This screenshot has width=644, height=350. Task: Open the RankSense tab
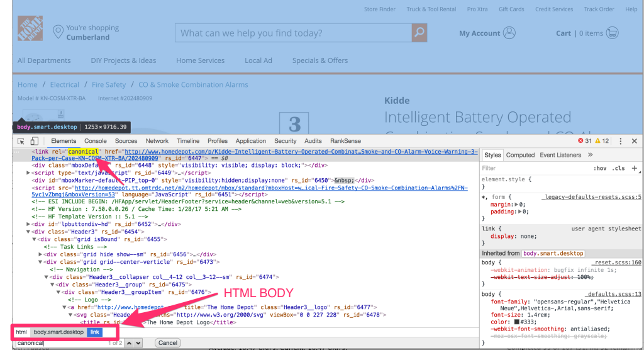[x=345, y=141]
